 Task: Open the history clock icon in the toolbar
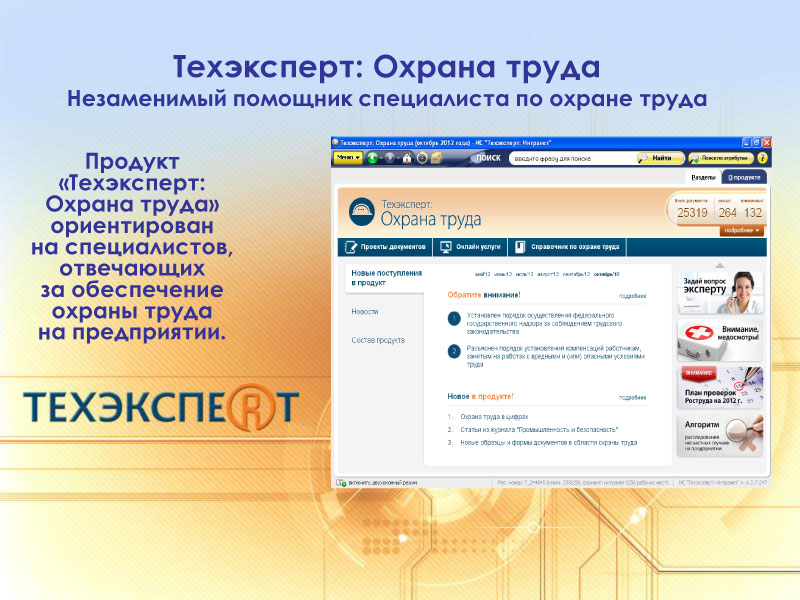pos(422,158)
